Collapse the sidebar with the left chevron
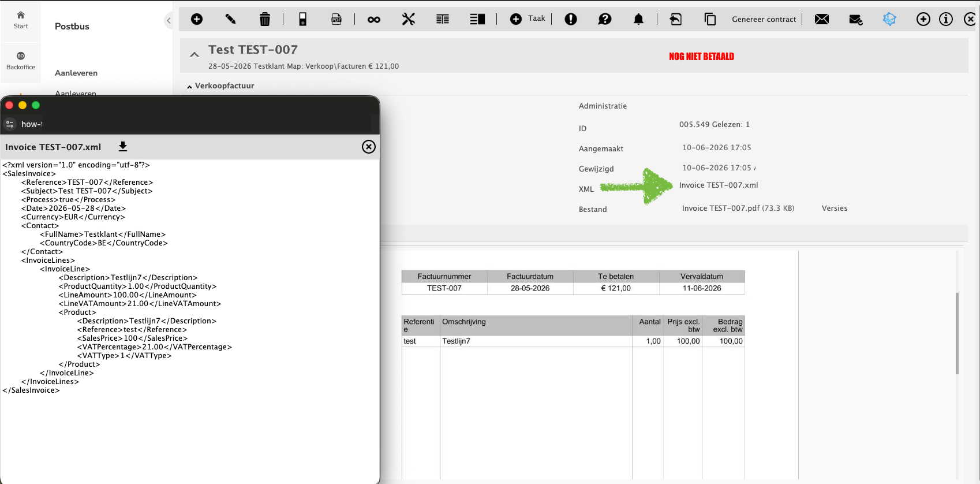 (169, 21)
